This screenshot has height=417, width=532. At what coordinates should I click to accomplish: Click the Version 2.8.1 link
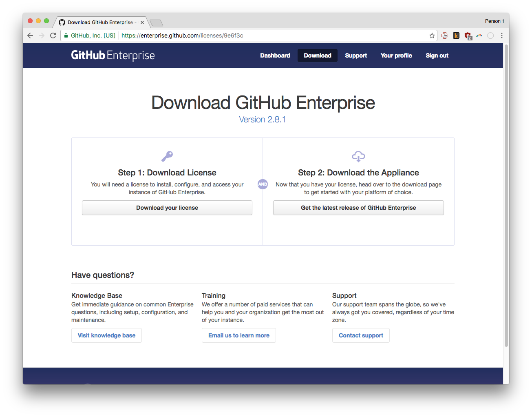click(263, 120)
